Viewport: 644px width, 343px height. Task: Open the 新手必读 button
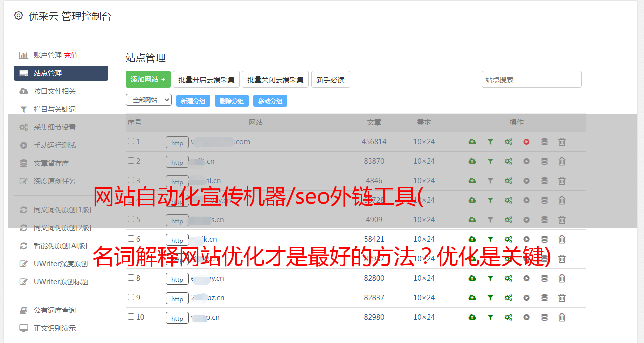coord(330,79)
